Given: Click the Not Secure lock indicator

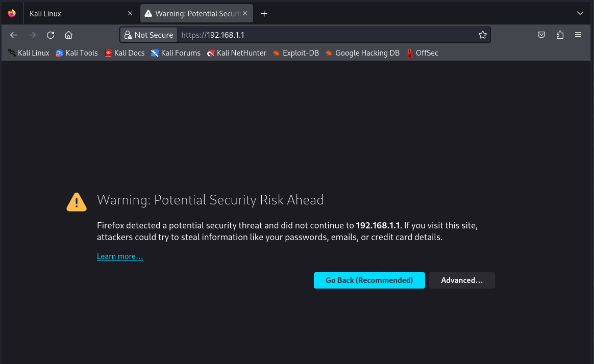Looking at the screenshot, I should pyautogui.click(x=148, y=35).
